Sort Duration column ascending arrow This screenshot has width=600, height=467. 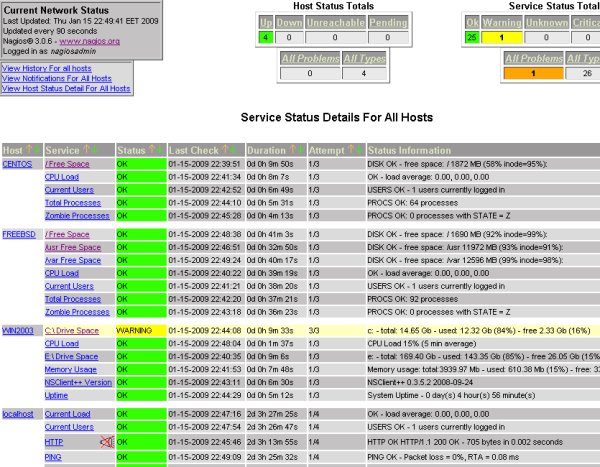pyautogui.click(x=293, y=150)
